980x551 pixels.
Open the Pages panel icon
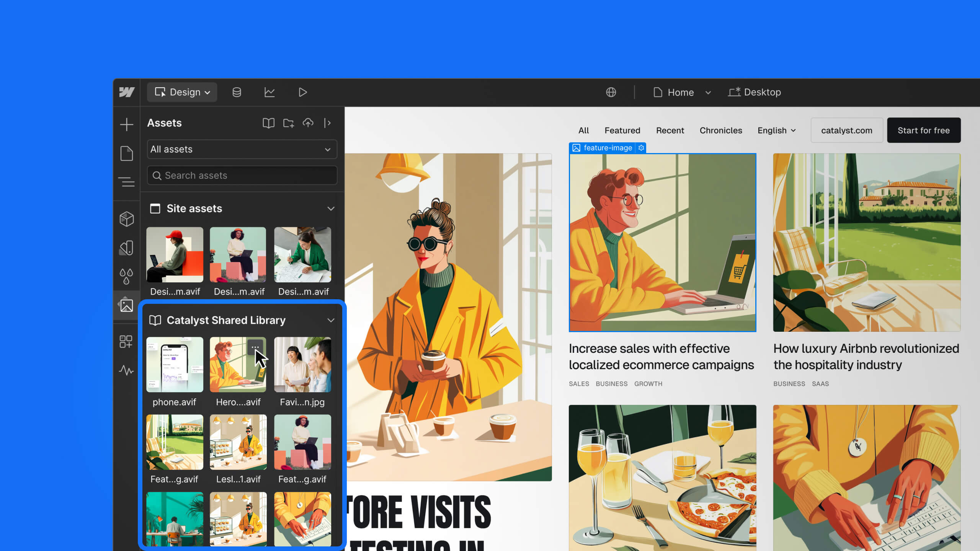(126, 153)
